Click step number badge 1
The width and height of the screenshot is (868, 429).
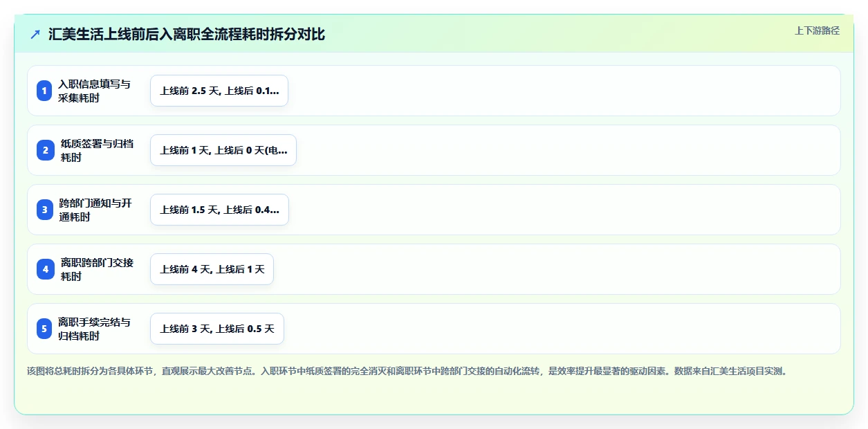pos(44,91)
